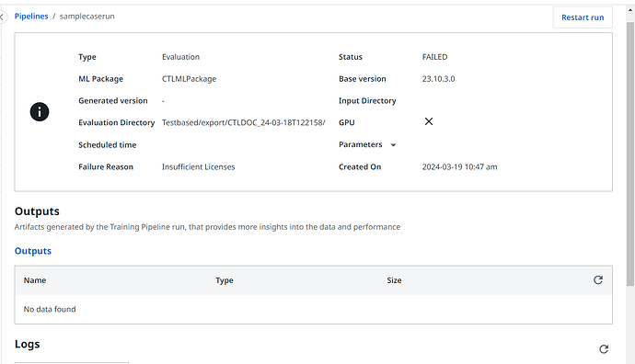Screen dimensions: 635x364
Task: Click the Failure Reason label
Action: click(x=106, y=167)
